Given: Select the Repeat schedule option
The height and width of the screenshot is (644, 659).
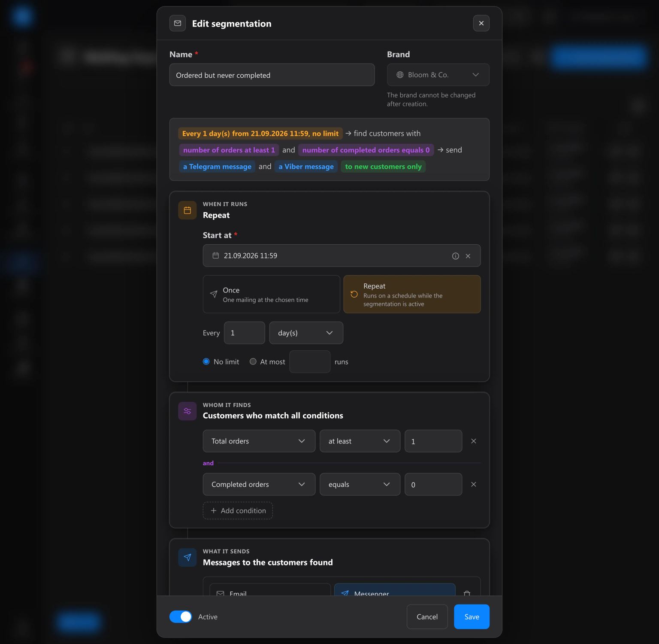Looking at the screenshot, I should coord(412,294).
